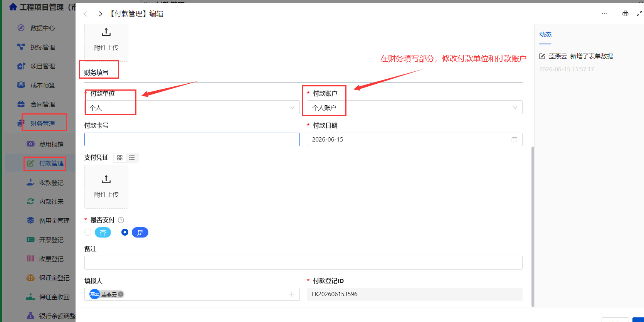The image size is (644, 322).
Task: Click the 备注 input field
Action: (303, 263)
